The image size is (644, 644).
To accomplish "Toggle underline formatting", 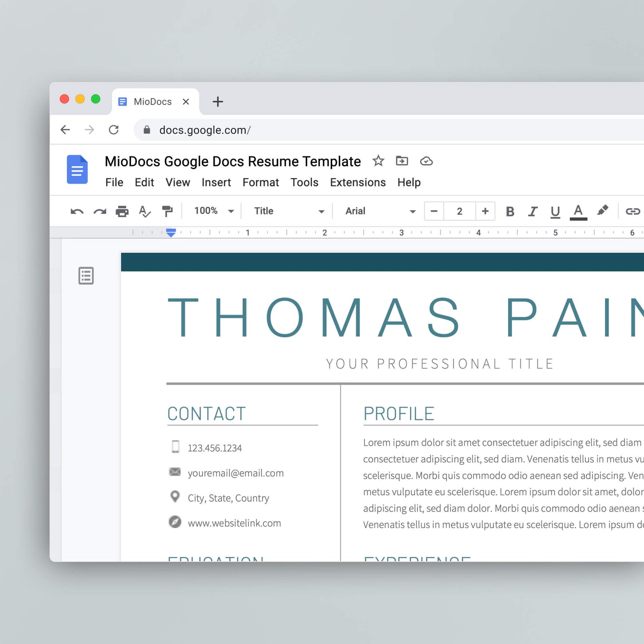I will click(x=555, y=211).
